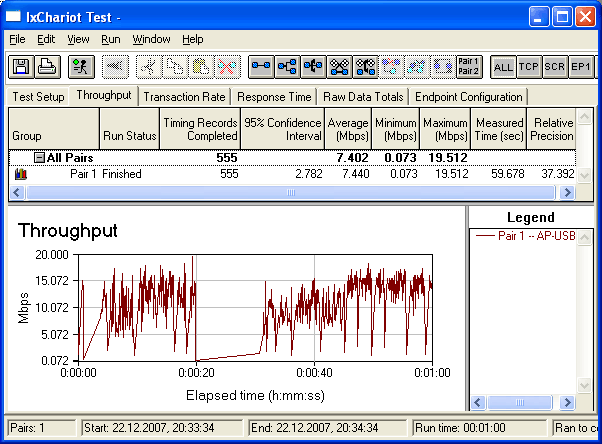Viewport: 602px width, 444px height.
Task: Click the Start 22.12.2007 status field
Action: point(162,428)
